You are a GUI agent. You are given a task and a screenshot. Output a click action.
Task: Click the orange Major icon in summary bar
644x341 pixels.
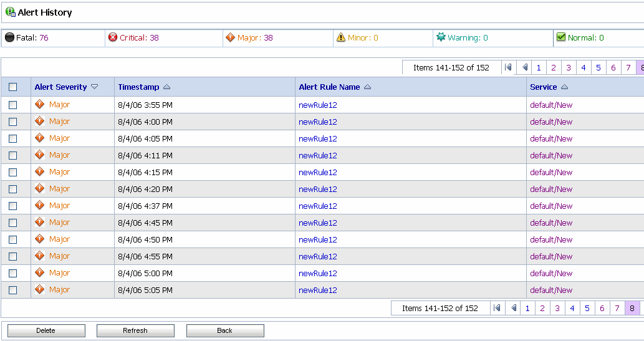[x=231, y=37]
